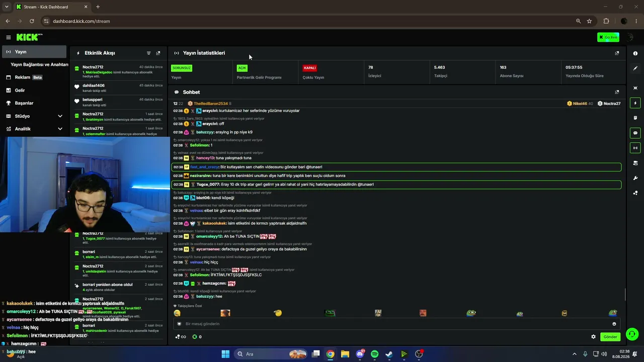Click betuspperi in the activity feed
Image resolution: width=644 pixels, height=362 pixels.
click(x=93, y=100)
